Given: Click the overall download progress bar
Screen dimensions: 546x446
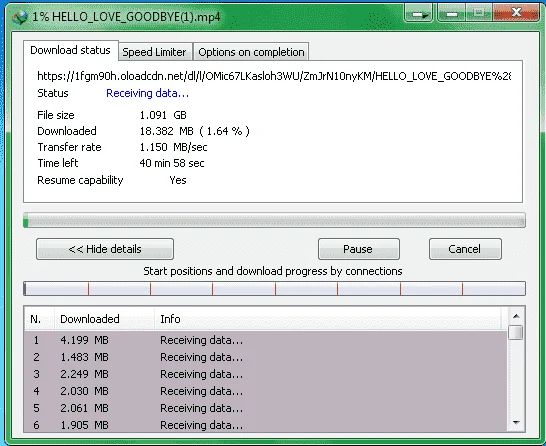Looking at the screenshot, I should click(274, 220).
